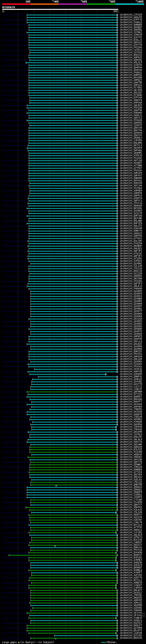Select the UniRef100_B7TXX0 label
Image resolution: width=146 pixels, height=644 pixels.
[x=131, y=394]
